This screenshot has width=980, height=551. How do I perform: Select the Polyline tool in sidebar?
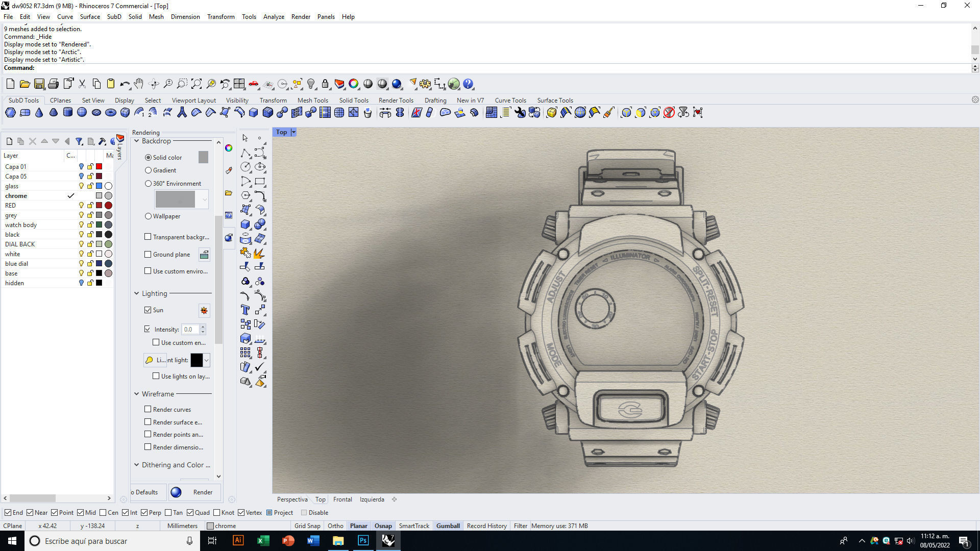coord(245,153)
